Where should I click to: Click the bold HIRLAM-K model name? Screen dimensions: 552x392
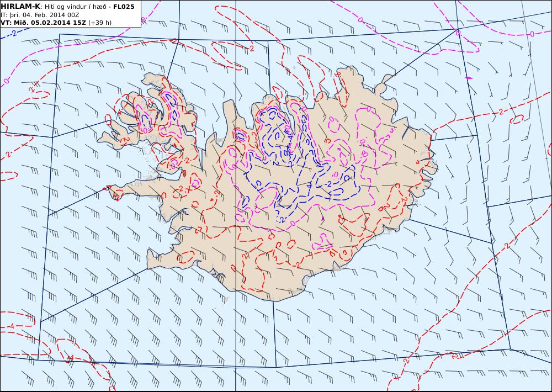click(21, 7)
